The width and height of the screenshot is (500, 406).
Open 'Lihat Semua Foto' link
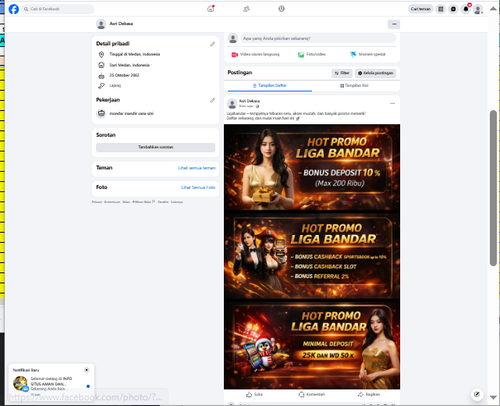click(x=198, y=187)
